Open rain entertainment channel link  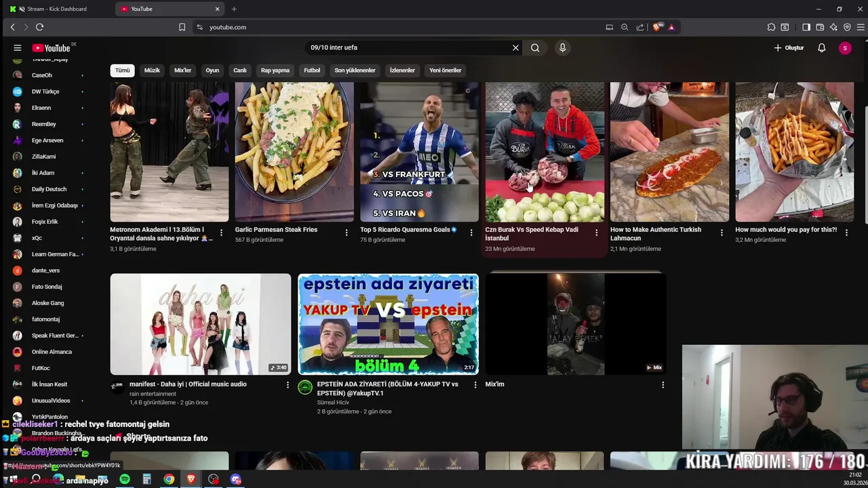(153, 394)
